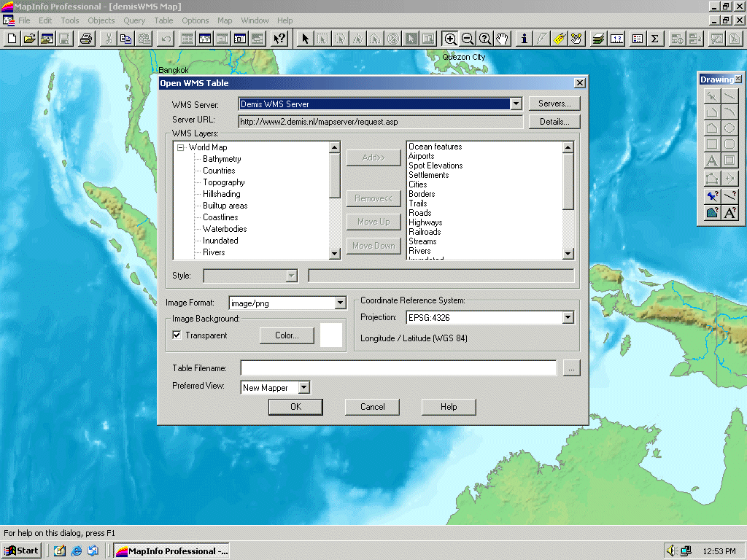Click the Open Workspace toolbar icon
The height and width of the screenshot is (560, 747).
47,39
